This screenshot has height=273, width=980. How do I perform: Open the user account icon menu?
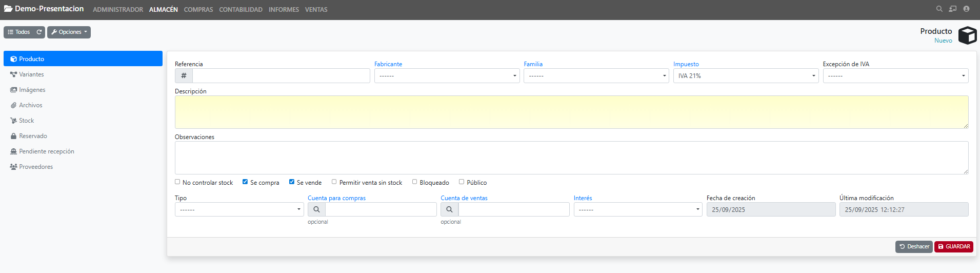(966, 9)
